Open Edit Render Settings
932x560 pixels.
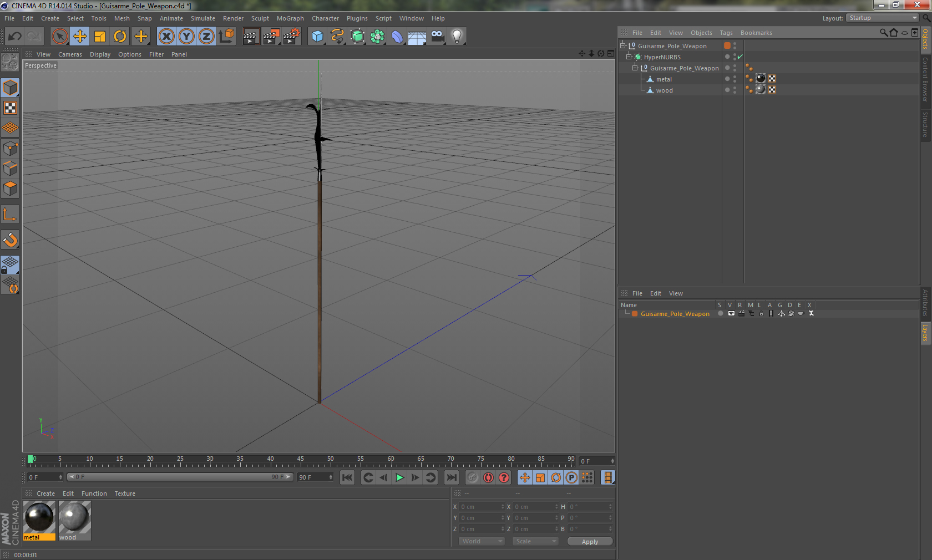(292, 37)
